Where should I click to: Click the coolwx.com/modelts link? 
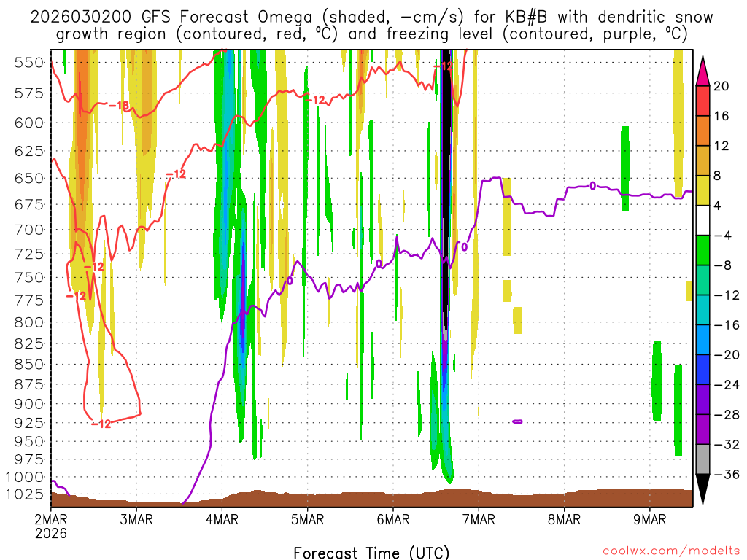click(x=671, y=551)
